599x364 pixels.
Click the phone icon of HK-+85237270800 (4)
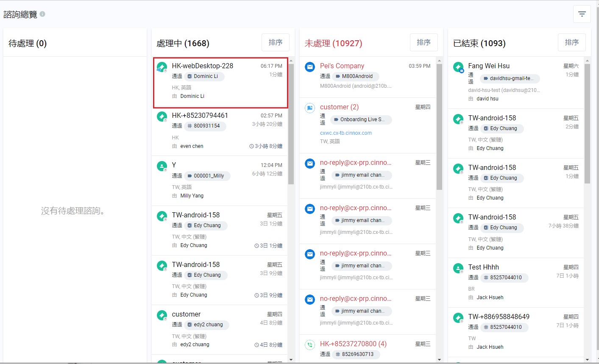point(310,345)
